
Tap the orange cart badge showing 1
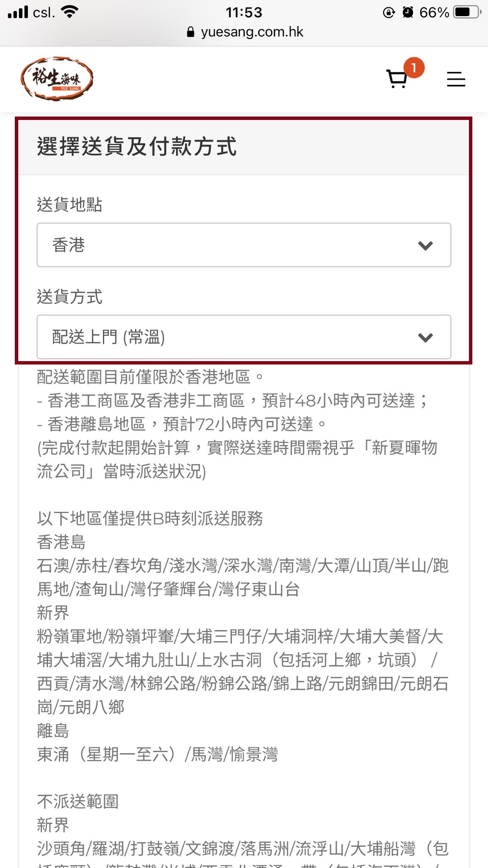(x=413, y=68)
